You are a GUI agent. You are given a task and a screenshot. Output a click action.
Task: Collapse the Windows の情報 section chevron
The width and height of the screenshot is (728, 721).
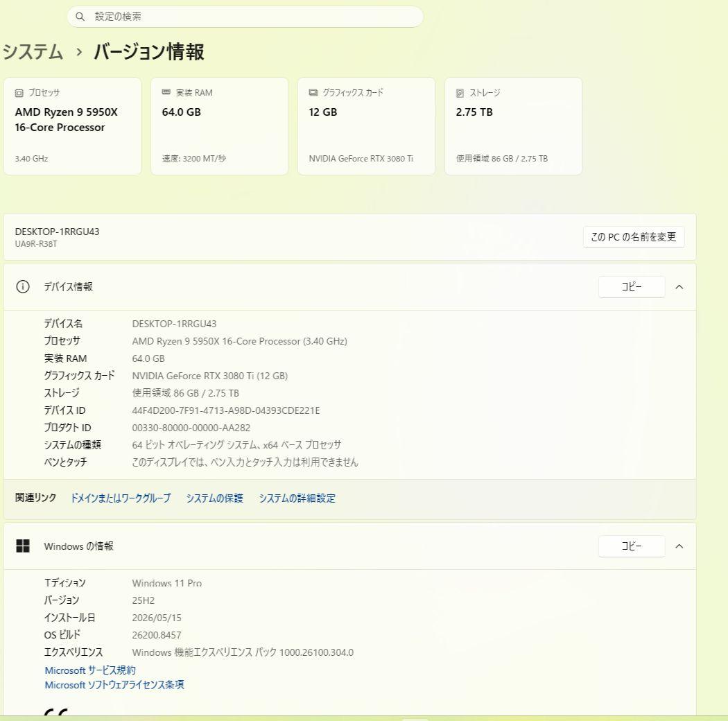[679, 546]
